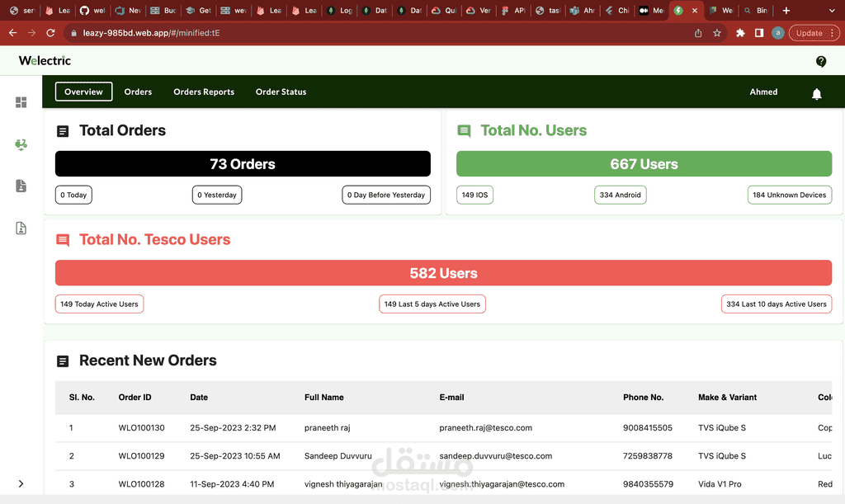Viewport: 845px width, 504px height.
Task: Click the 73 Orders black banner
Action: click(x=243, y=163)
